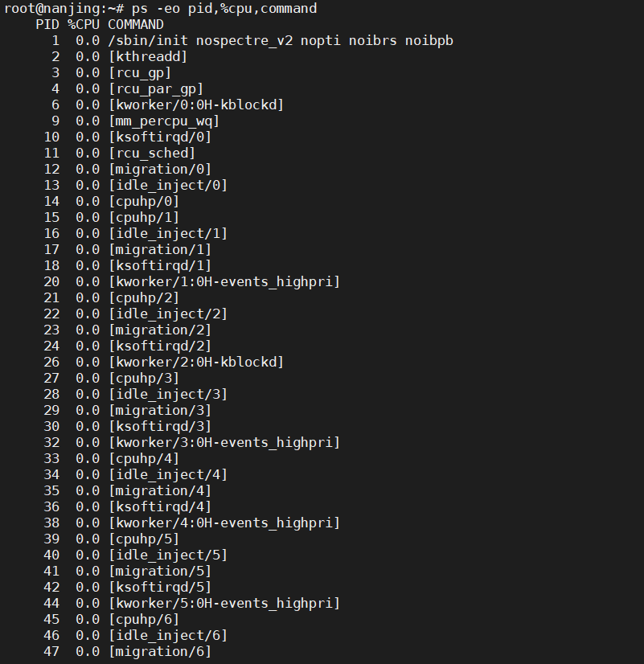Click the [idle_inject/2] process name

point(168,314)
